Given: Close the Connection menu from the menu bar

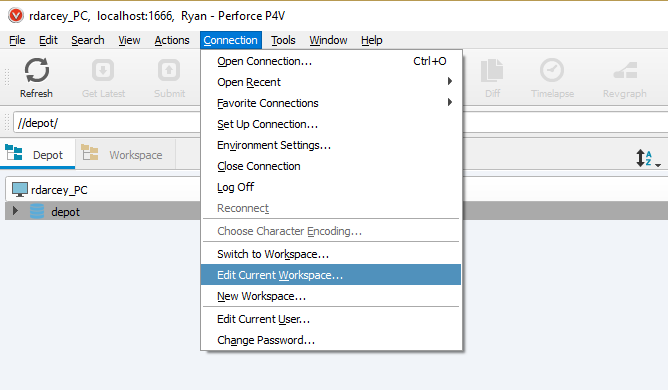Looking at the screenshot, I should pos(230,40).
